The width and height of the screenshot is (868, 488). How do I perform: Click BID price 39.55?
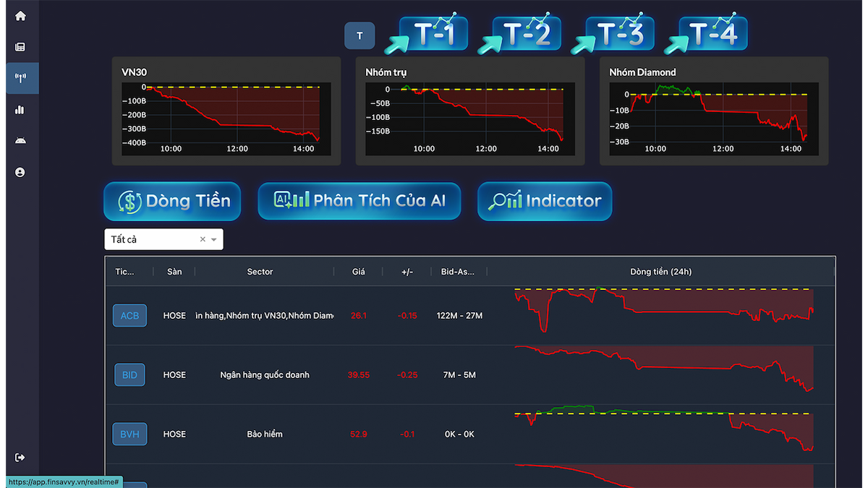[x=359, y=374]
